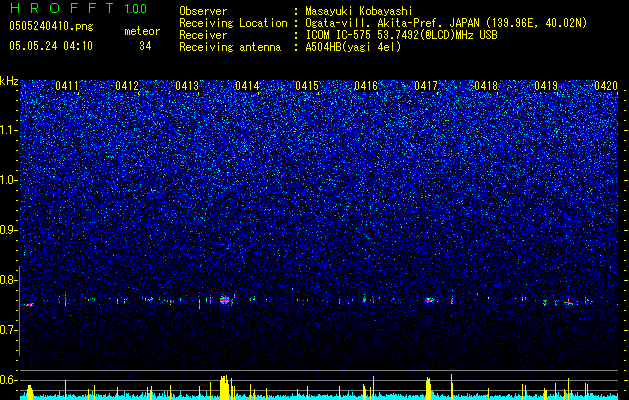Click the echo trace at the spectrogram's left edge
629x400 pixels.
pyautogui.click(x=28, y=305)
